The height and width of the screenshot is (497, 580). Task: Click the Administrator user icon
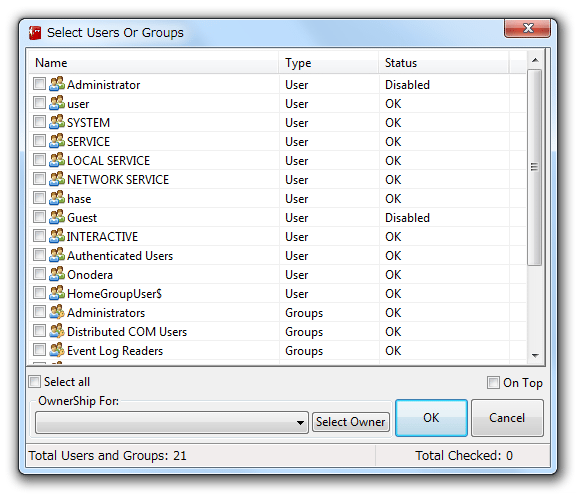[x=57, y=84]
